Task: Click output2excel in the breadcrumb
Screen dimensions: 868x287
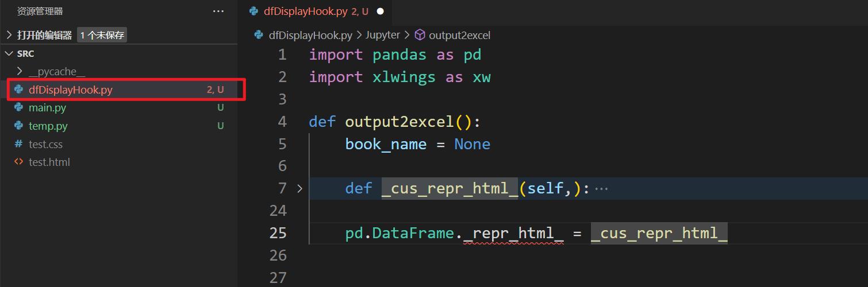Action: point(459,35)
